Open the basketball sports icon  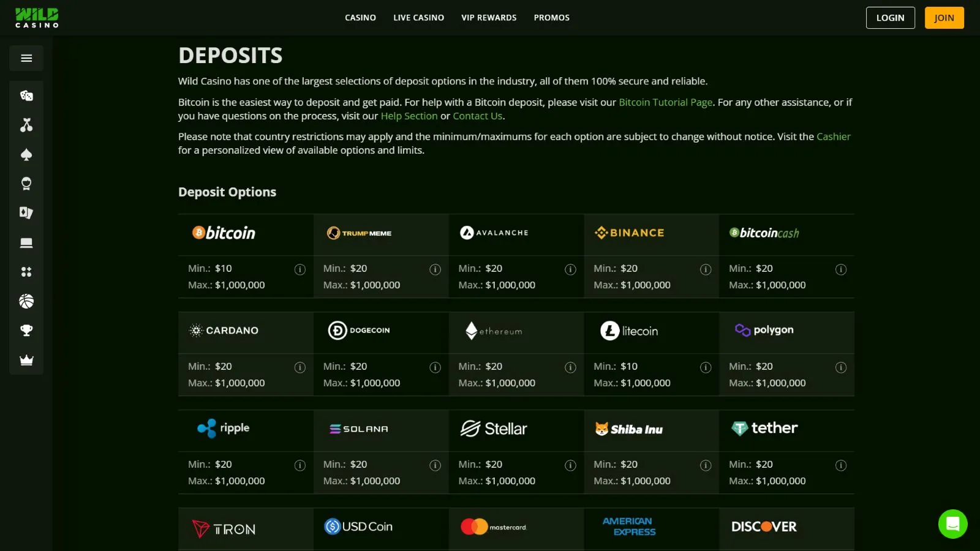26,301
